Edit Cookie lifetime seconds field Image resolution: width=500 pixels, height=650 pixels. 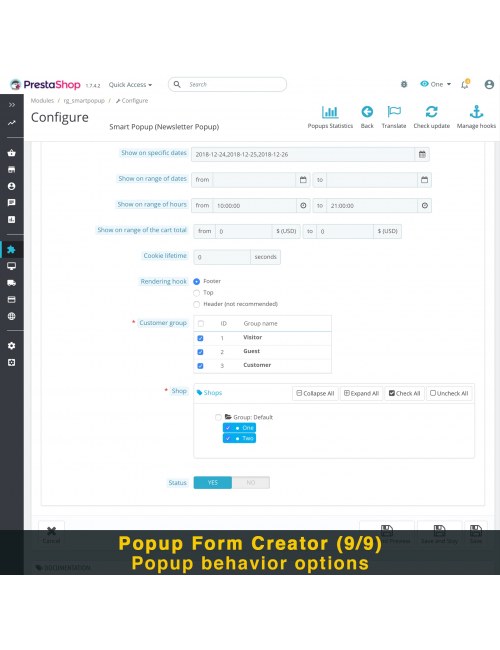[x=222, y=257]
